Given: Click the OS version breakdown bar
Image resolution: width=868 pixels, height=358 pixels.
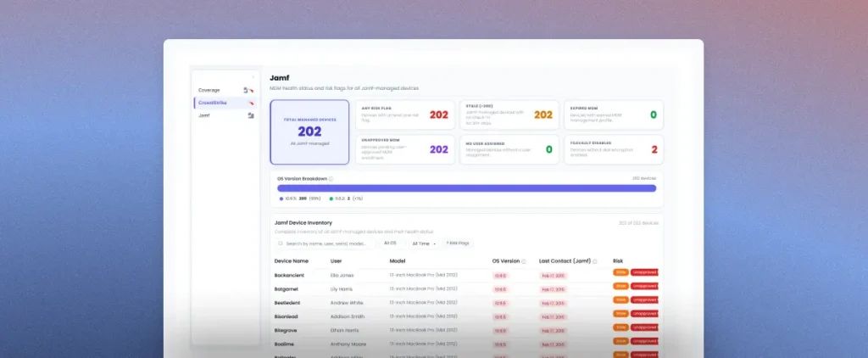Looking at the screenshot, I should click(467, 188).
